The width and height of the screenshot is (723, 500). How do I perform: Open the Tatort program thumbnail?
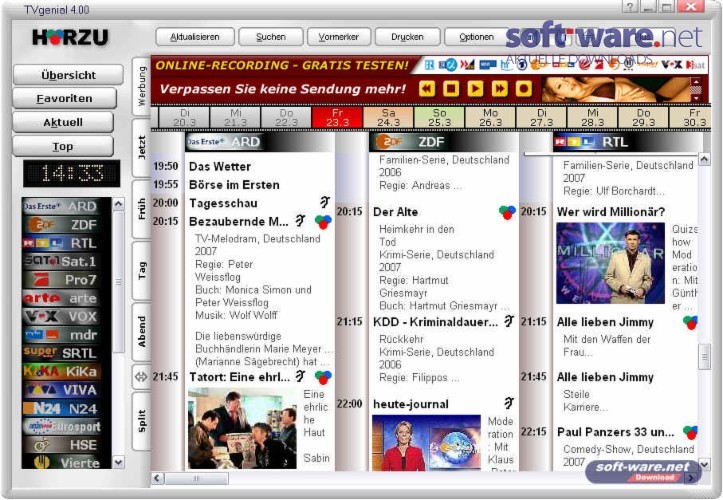(x=242, y=429)
